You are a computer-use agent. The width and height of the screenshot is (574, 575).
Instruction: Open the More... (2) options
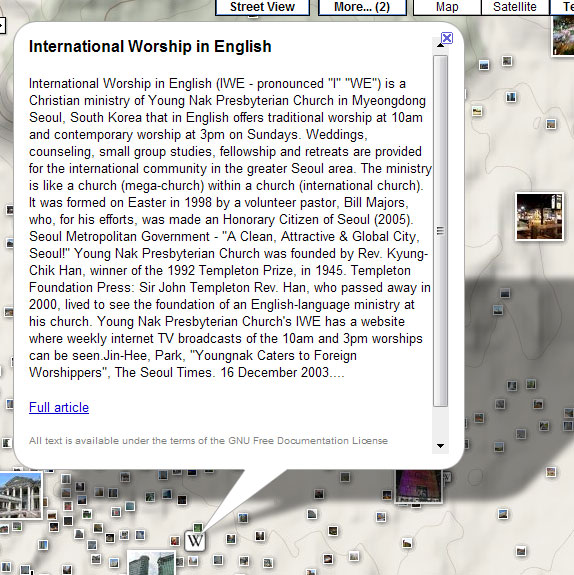coord(362,7)
